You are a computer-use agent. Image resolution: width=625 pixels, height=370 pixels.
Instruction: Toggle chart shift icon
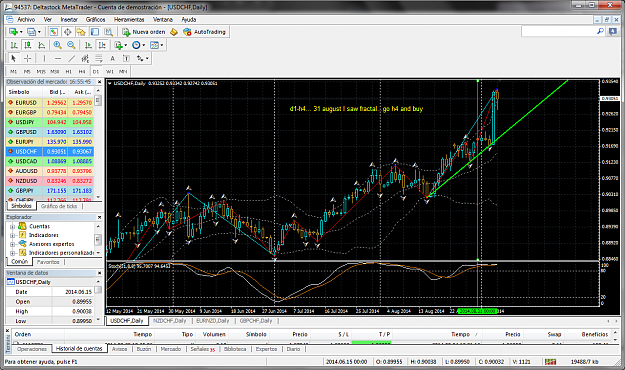(x=102, y=45)
